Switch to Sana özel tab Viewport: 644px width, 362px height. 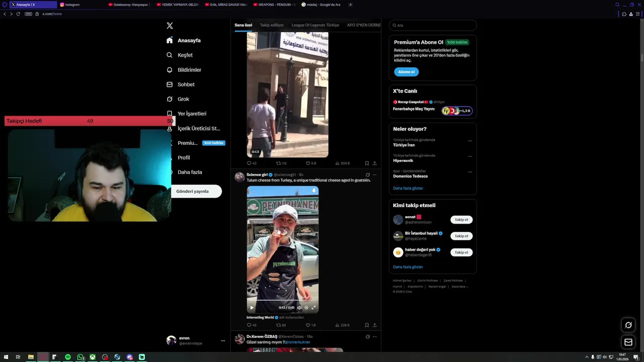[x=243, y=25]
